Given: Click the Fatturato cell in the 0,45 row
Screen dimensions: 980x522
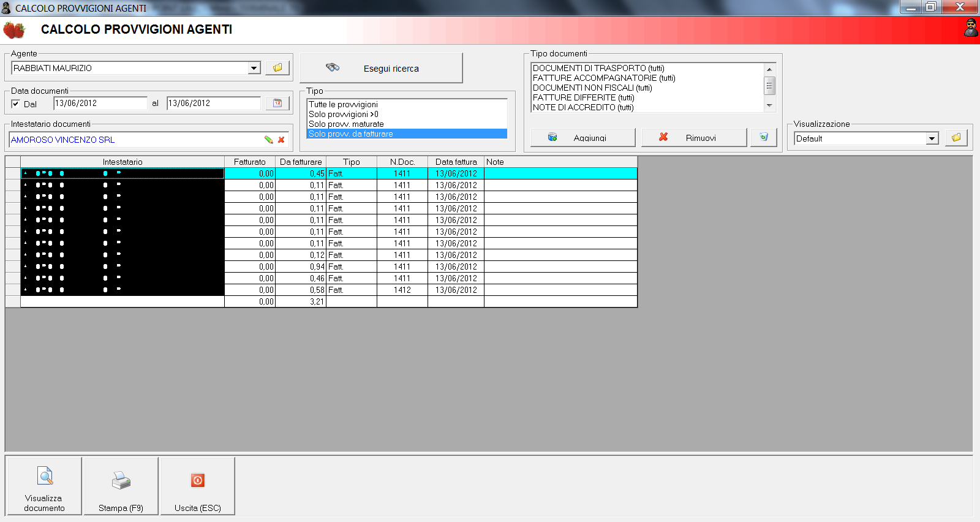Looking at the screenshot, I should click(x=250, y=173).
